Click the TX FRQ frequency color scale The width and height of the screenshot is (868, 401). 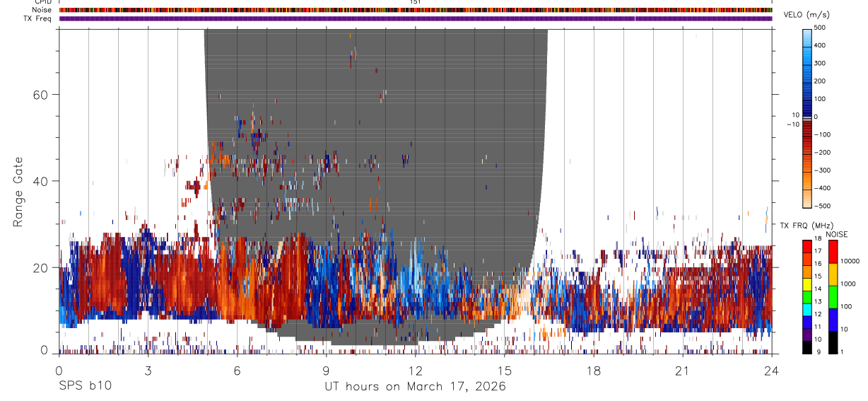coord(807,297)
